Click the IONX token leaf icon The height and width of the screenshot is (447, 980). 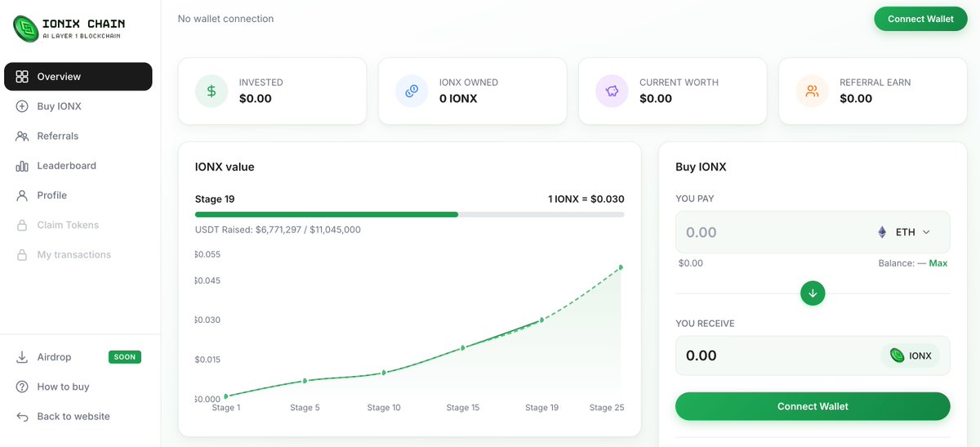897,355
